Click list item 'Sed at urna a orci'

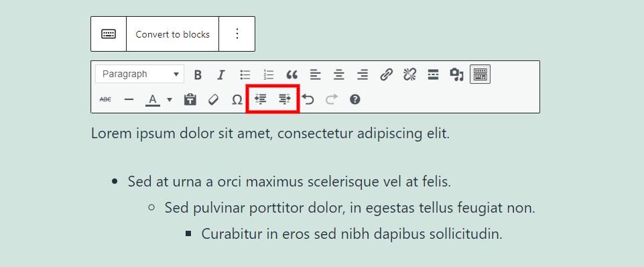click(x=289, y=181)
